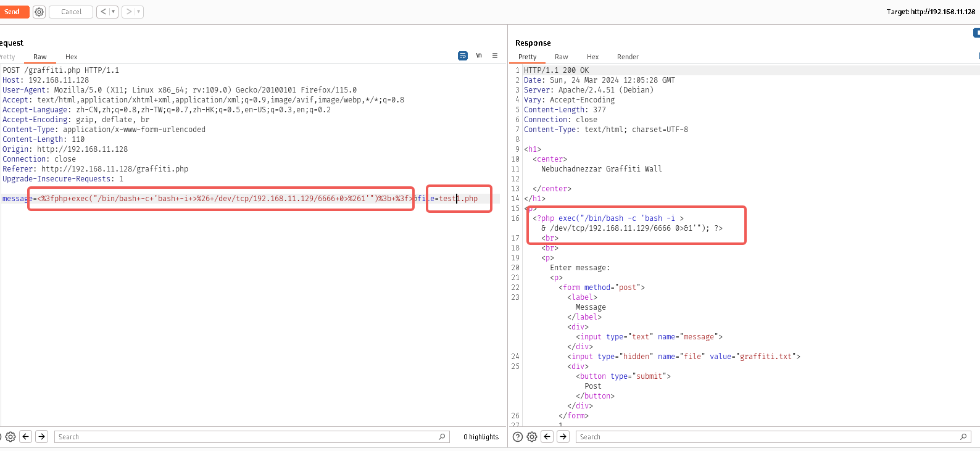The height and width of the screenshot is (451, 980).
Task: Click <button type="submit"> line in response
Action: point(623,376)
